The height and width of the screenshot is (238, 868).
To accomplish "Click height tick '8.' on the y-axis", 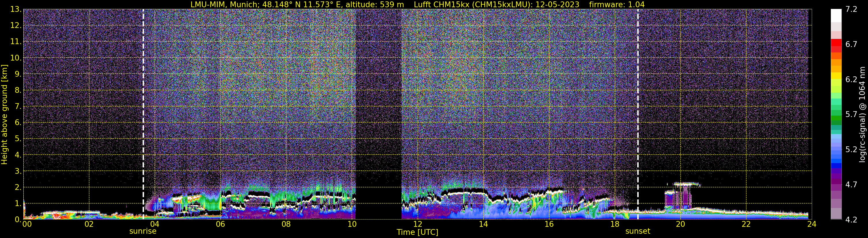I will 18,90.
